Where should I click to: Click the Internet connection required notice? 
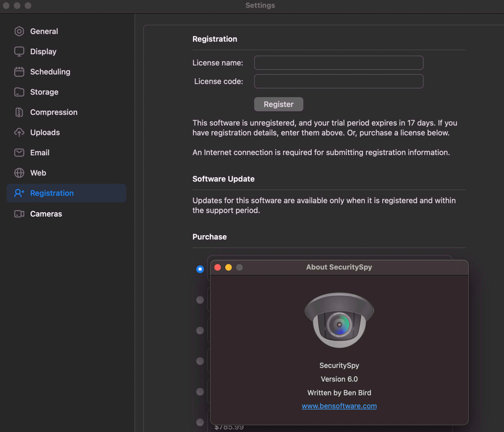321,153
